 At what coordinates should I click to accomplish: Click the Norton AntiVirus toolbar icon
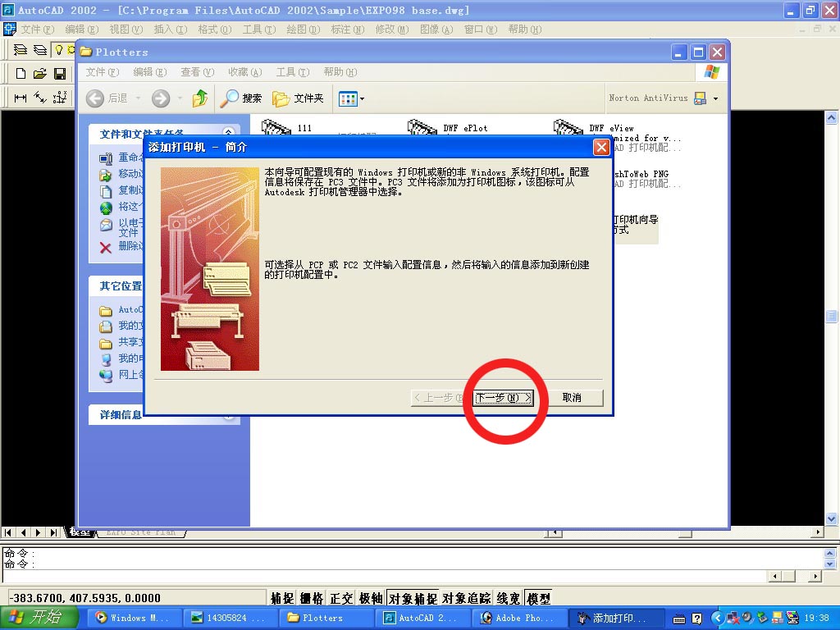coord(700,98)
